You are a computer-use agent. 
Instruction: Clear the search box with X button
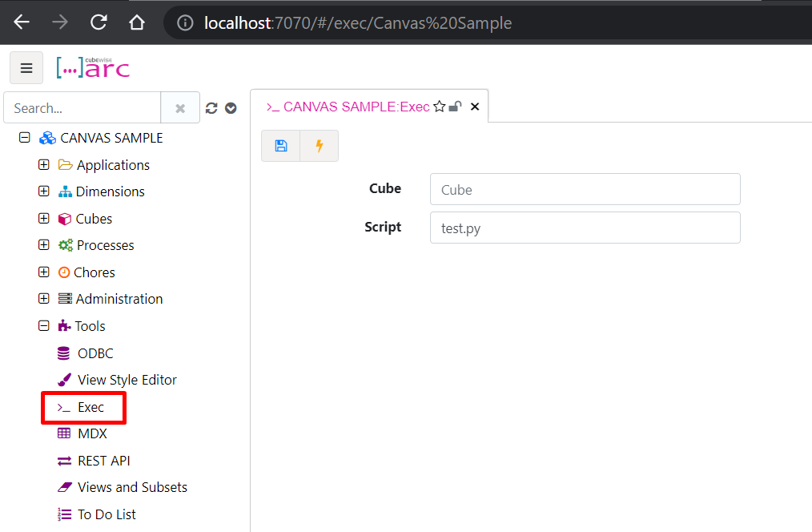180,108
